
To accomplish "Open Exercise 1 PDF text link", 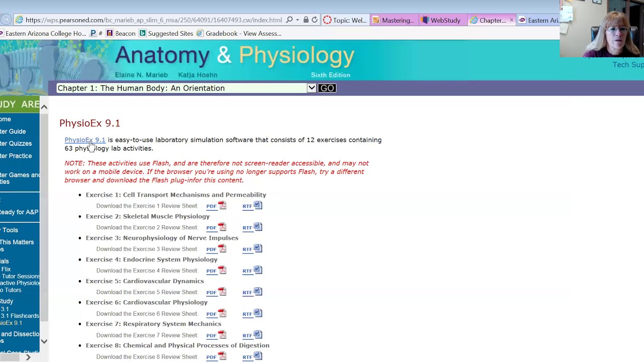I will click(x=211, y=206).
